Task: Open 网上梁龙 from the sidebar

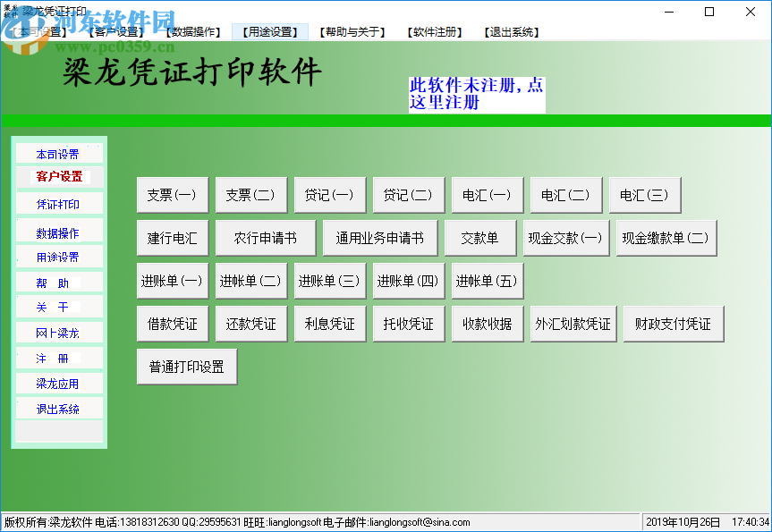Action: coord(59,332)
